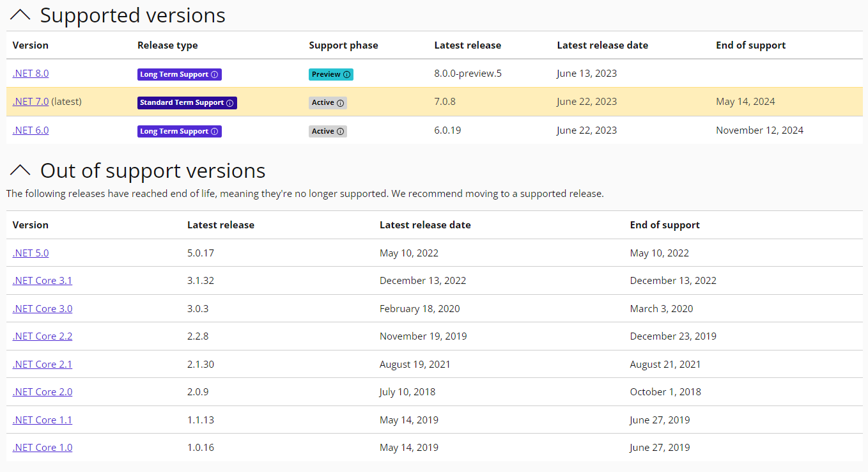Visit the .NET Core 2.1 page

pos(42,365)
